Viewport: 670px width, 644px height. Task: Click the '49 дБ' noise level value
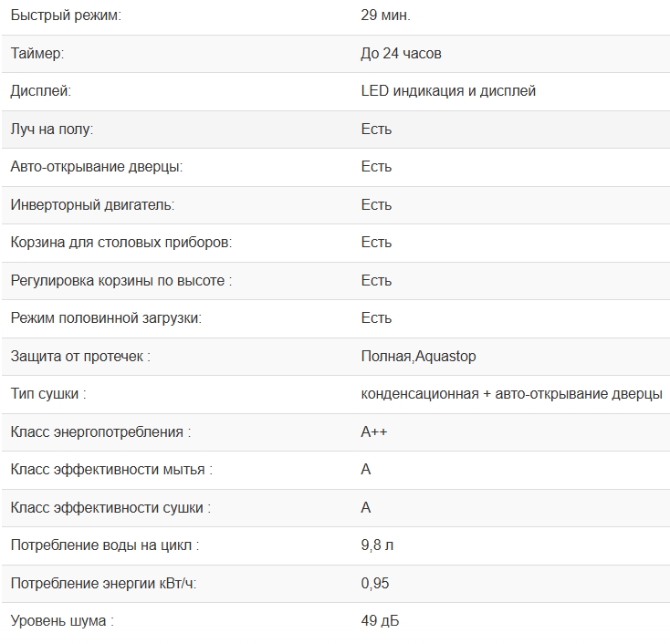click(380, 621)
